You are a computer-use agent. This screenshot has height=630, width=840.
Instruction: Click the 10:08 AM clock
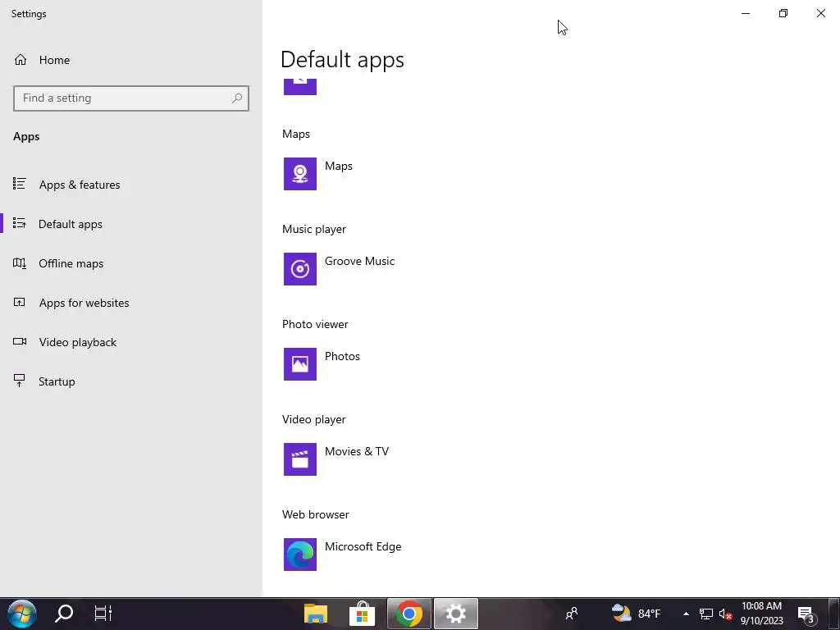click(x=761, y=606)
